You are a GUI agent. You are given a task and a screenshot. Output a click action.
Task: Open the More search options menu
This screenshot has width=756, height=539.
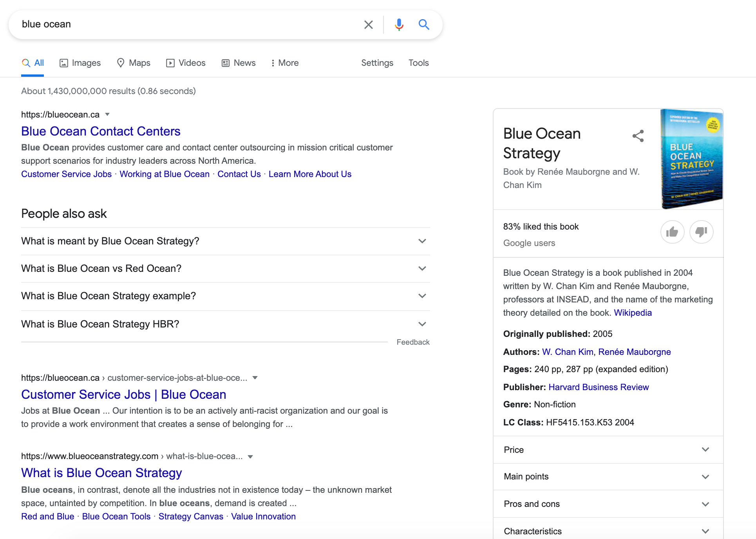pyautogui.click(x=284, y=63)
